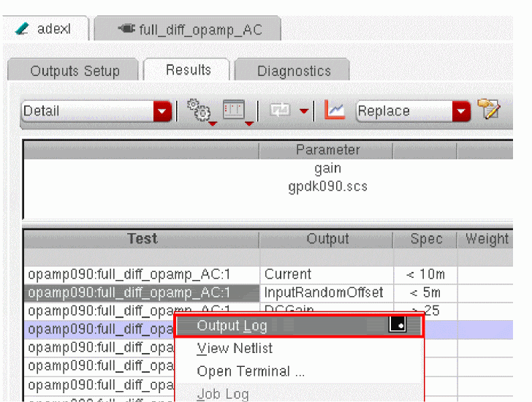Click the gears configuration icon

pyautogui.click(x=199, y=110)
